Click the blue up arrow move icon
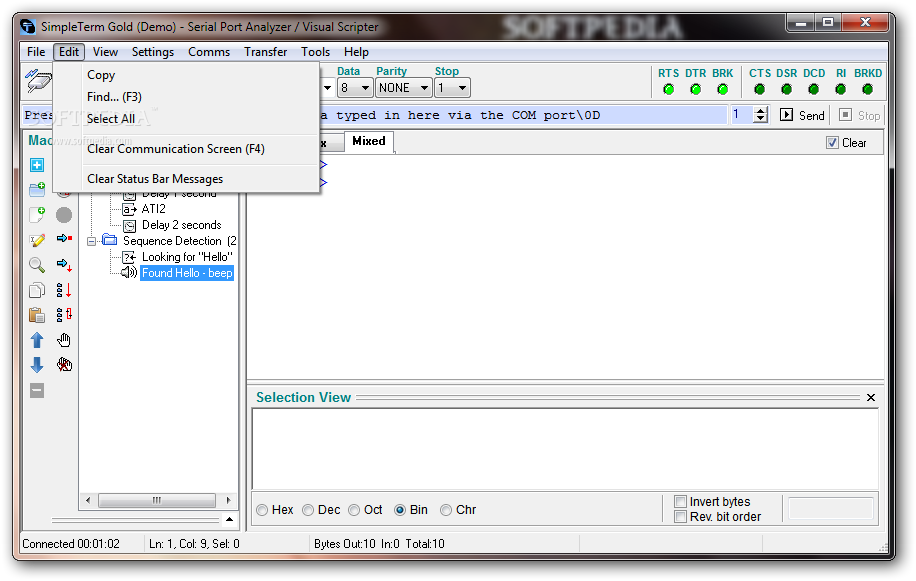This screenshot has width=916, height=581. pyautogui.click(x=37, y=340)
